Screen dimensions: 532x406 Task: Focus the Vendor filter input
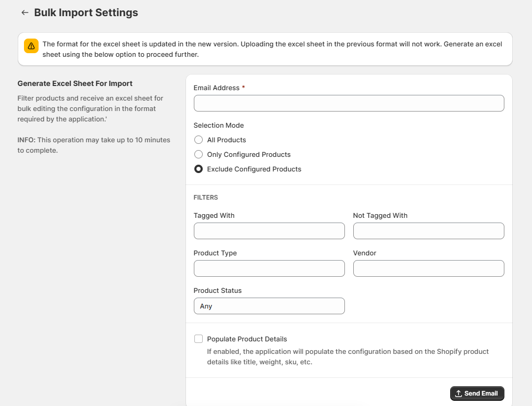point(428,268)
